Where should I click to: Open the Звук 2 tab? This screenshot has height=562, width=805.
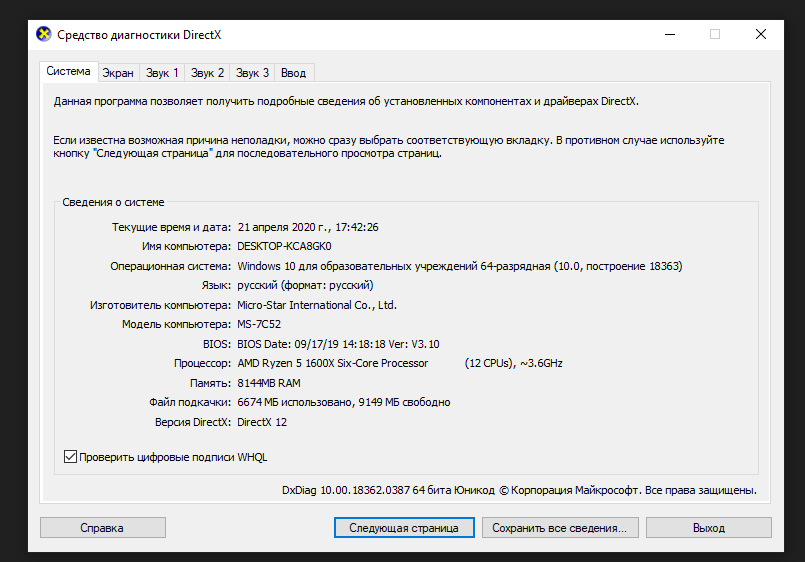point(207,73)
